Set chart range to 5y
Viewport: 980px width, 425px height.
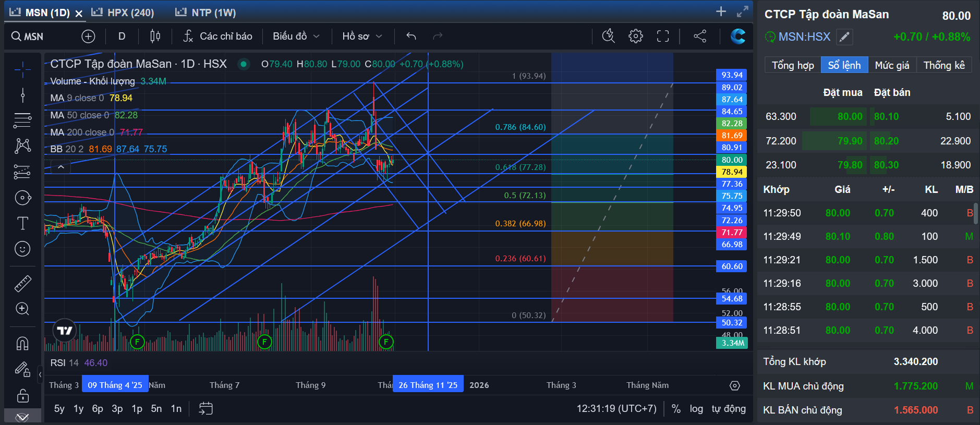point(59,409)
